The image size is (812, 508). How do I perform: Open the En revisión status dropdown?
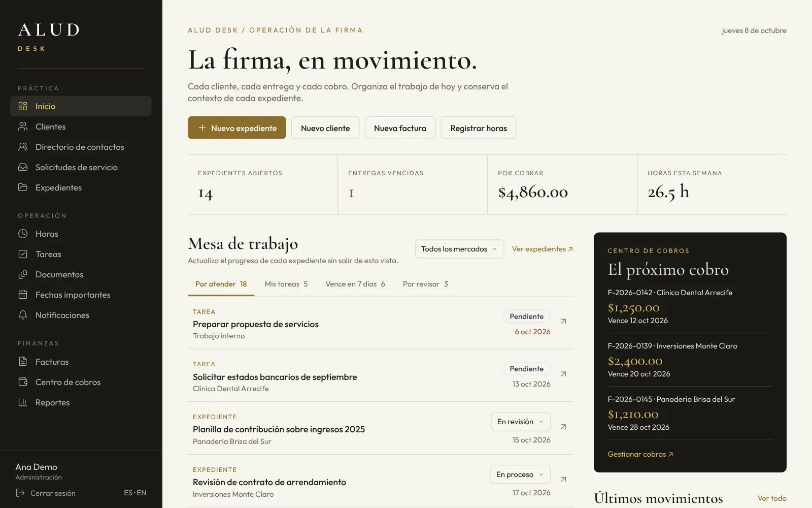click(521, 422)
